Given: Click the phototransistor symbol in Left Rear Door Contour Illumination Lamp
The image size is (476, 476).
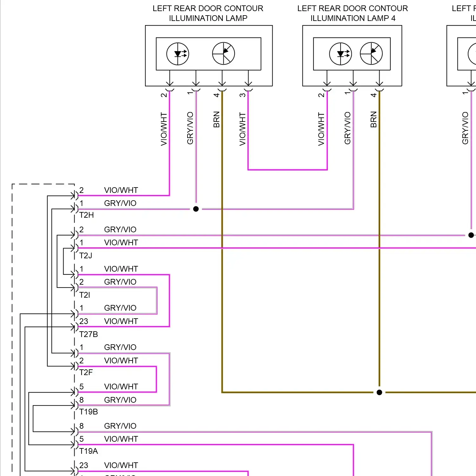Looking at the screenshot, I should pos(223,54).
